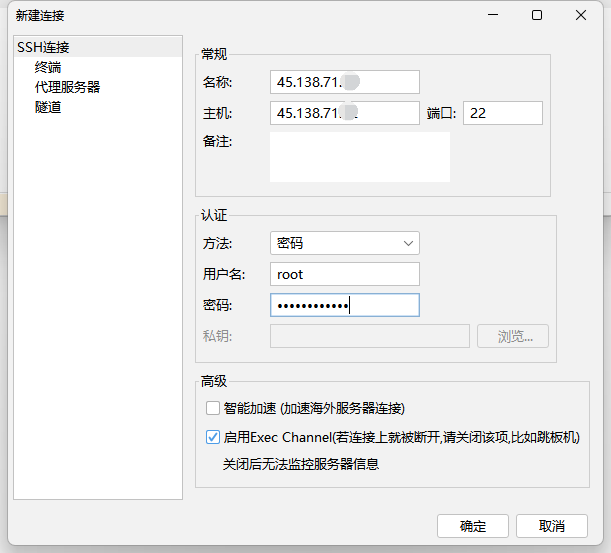This screenshot has width=611, height=553.
Task: Click the 浏览... browse button
Action: [512, 336]
